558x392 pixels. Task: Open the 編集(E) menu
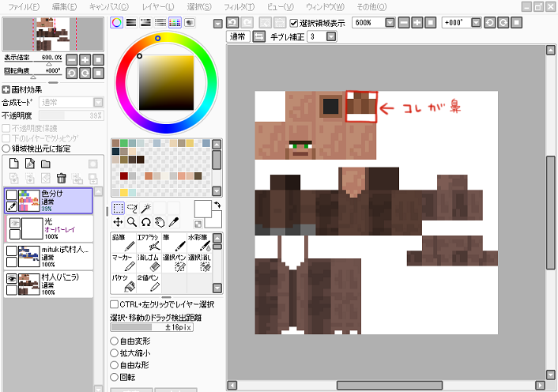coord(64,7)
